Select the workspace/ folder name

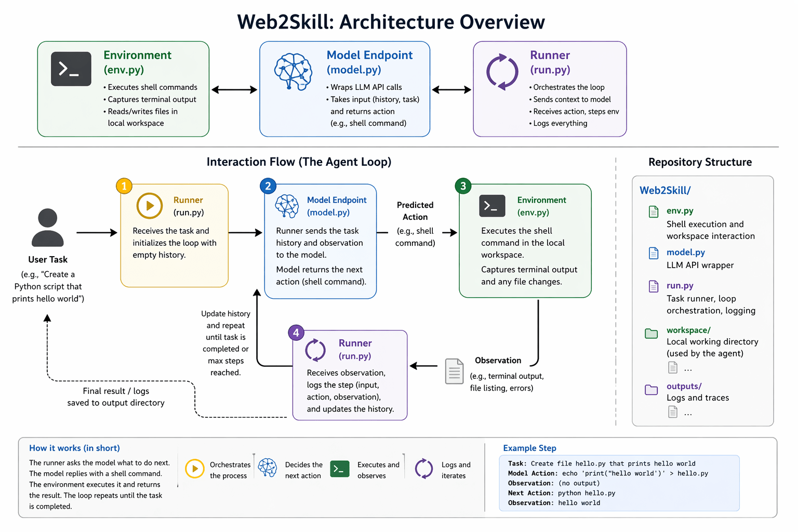coord(688,330)
